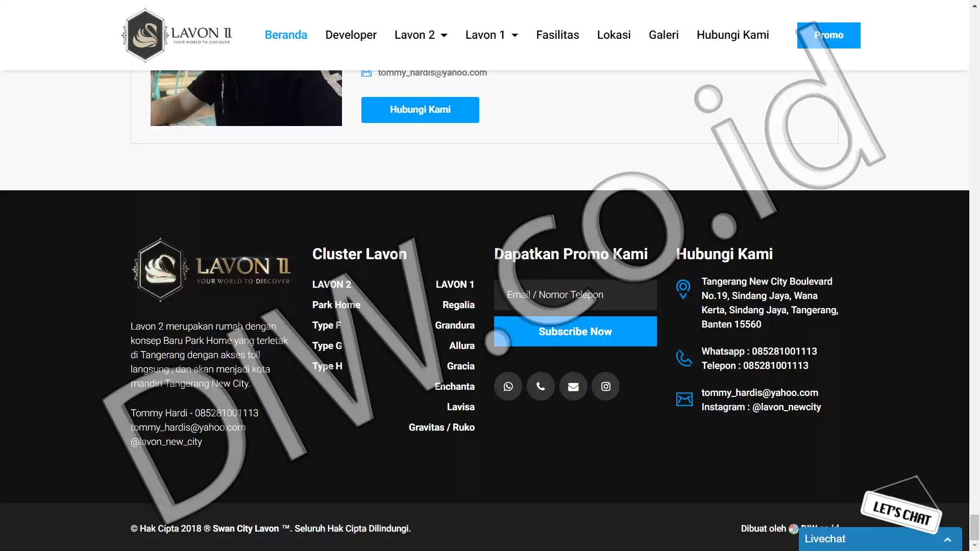The image size is (980, 551).
Task: Click envelope icon beside footer email address
Action: [684, 399]
